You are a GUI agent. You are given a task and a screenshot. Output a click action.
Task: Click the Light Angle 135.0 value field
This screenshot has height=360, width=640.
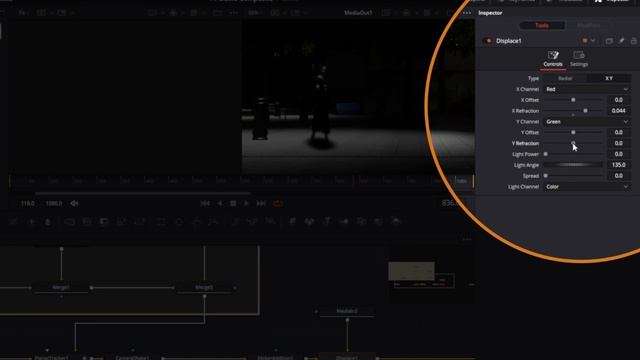618,165
